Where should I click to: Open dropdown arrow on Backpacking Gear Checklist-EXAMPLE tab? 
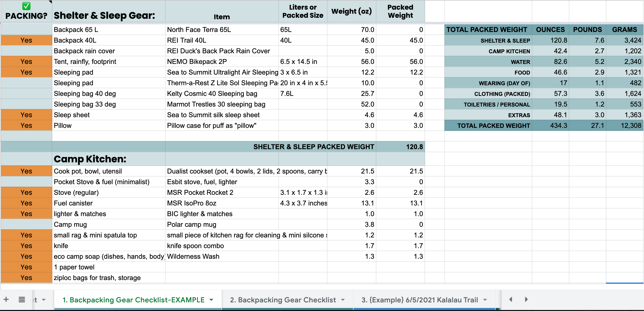(x=211, y=300)
